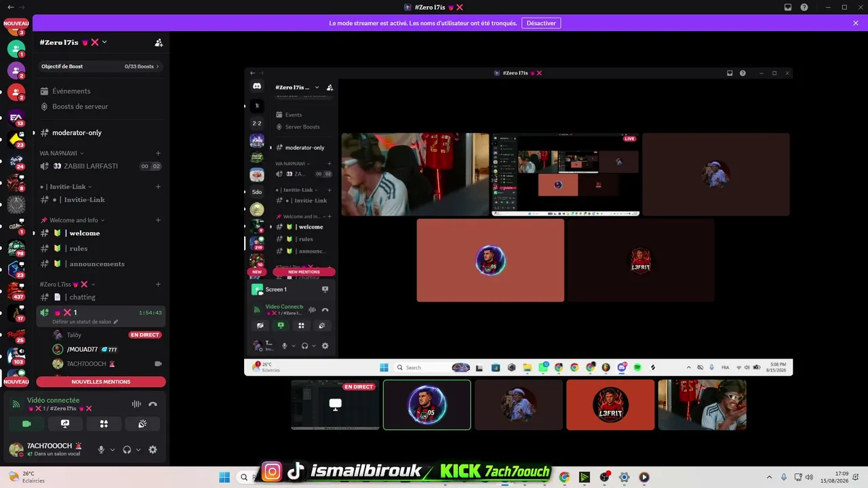Open microphone input options dropdown
The height and width of the screenshot is (488, 868).
pyautogui.click(x=113, y=449)
